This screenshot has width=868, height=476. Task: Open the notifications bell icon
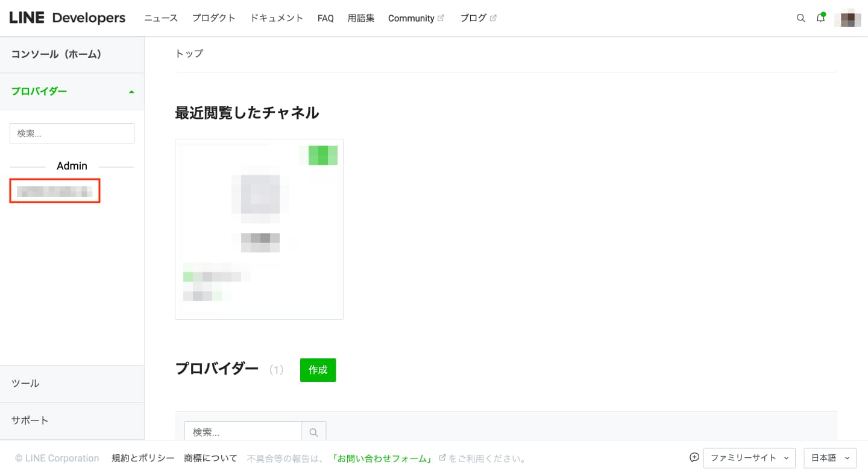coord(821,17)
